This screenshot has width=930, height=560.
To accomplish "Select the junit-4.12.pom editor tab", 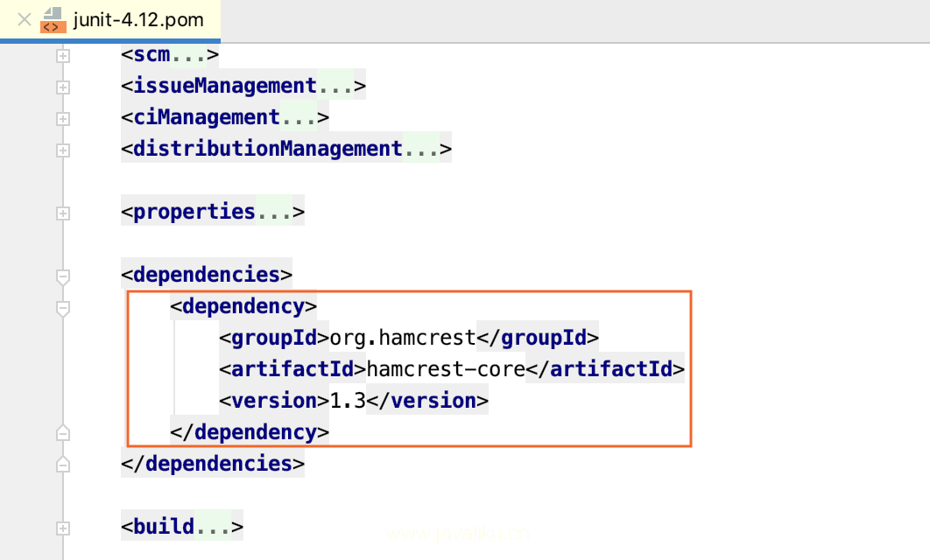I will [138, 19].
